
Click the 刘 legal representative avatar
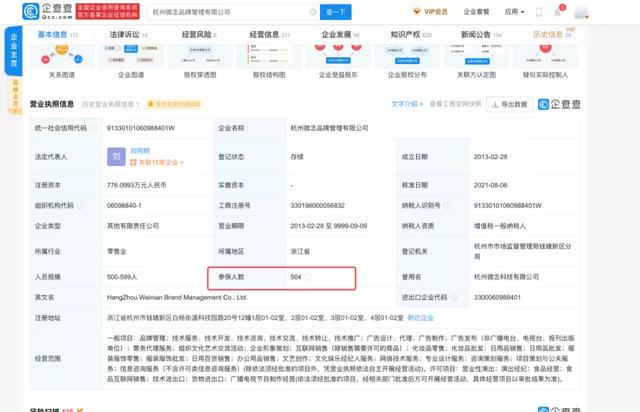(x=116, y=157)
